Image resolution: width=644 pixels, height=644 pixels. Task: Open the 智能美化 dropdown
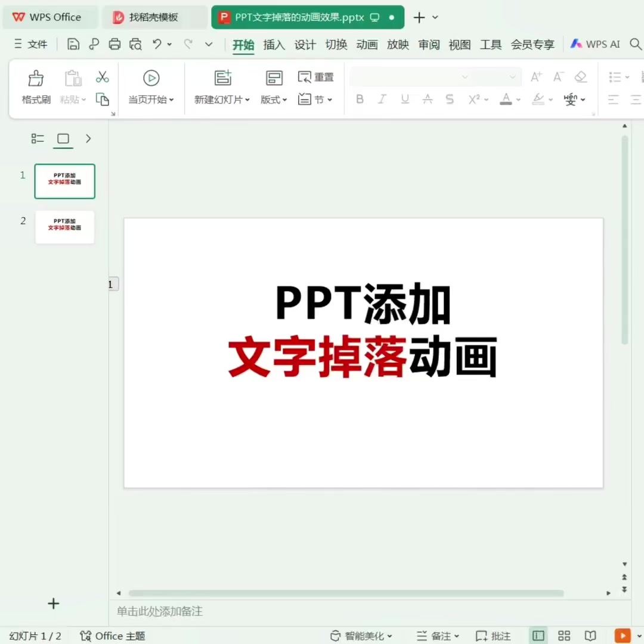click(x=365, y=636)
